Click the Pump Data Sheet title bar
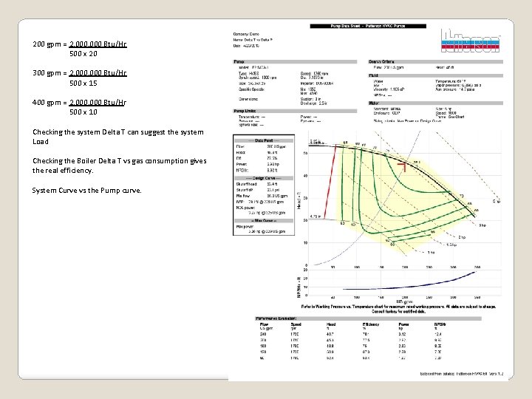 tap(368, 26)
